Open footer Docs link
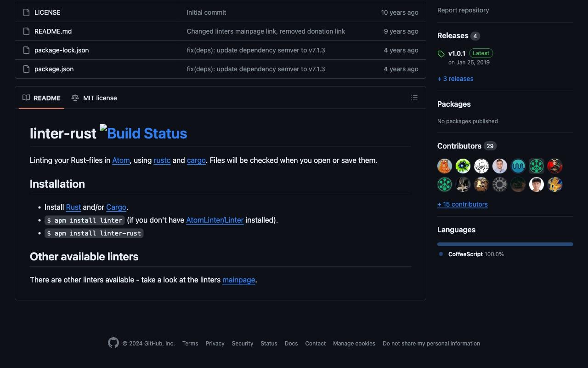Viewport: 588px width, 368px height. click(291, 344)
